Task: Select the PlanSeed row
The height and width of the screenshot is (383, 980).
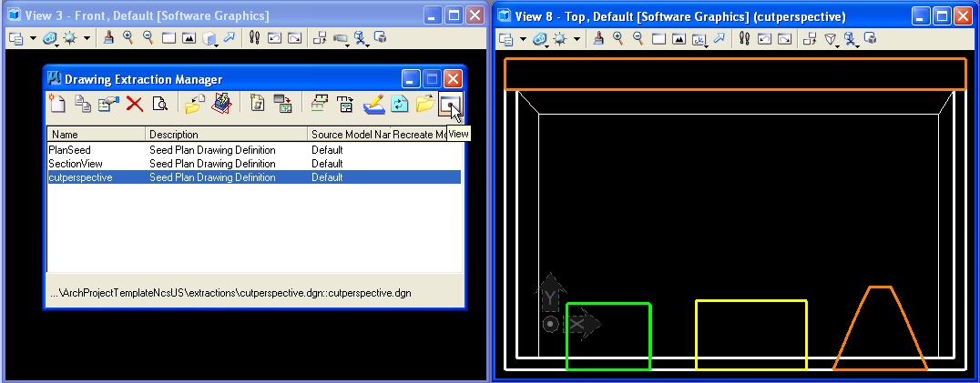Action: [x=254, y=150]
